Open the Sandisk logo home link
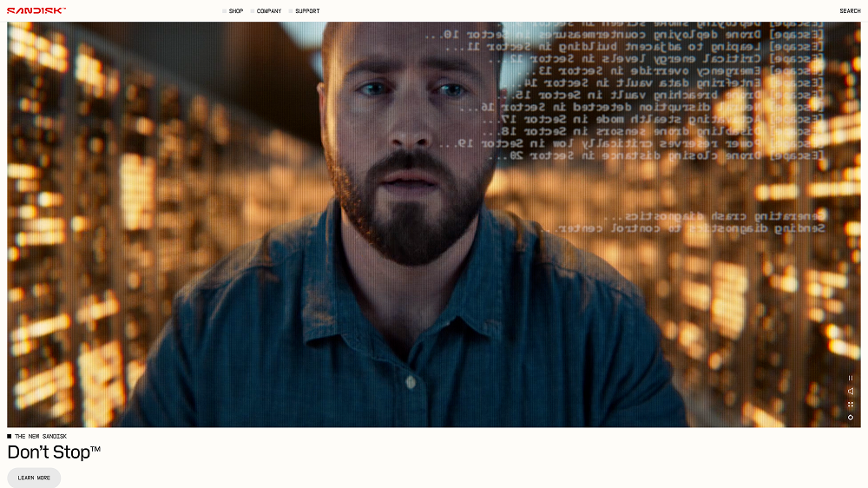The width and height of the screenshot is (868, 488). (x=36, y=10)
